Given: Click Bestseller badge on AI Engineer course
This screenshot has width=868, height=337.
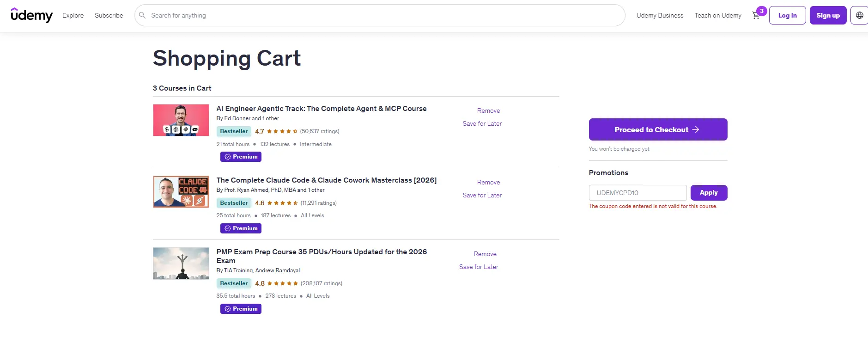Looking at the screenshot, I should click(234, 131).
